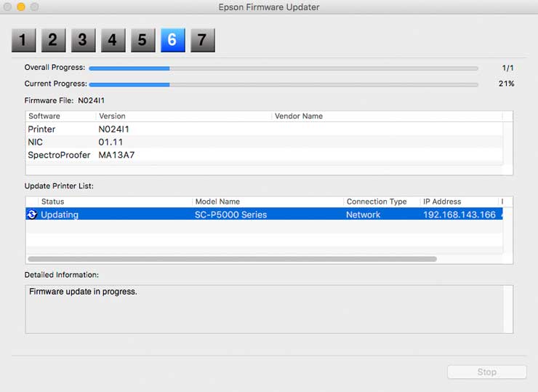Select the Printer software row
538x392 pixels.
[264, 129]
